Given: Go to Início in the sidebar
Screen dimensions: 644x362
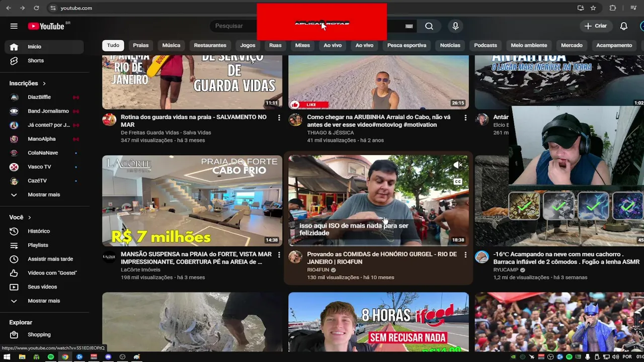Looking at the screenshot, I should click(44, 47).
